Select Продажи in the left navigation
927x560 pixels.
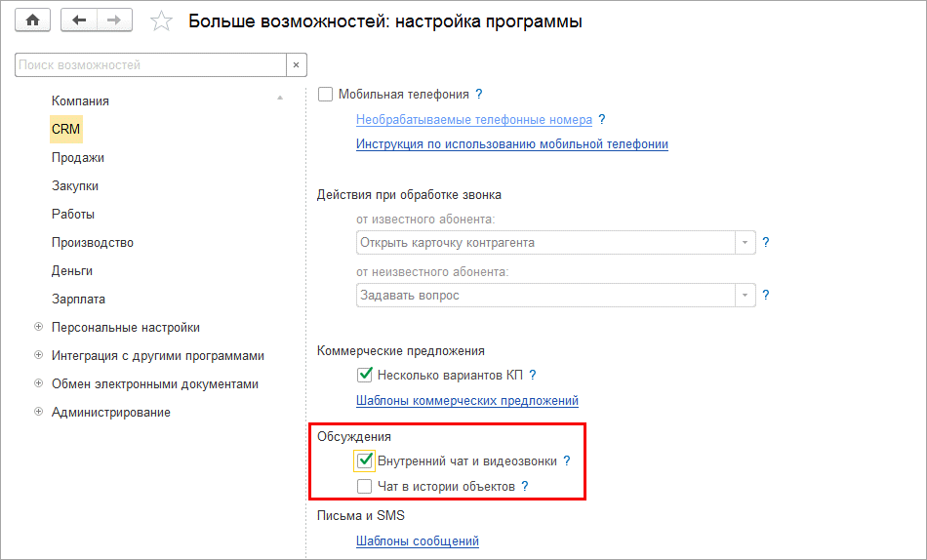click(78, 157)
